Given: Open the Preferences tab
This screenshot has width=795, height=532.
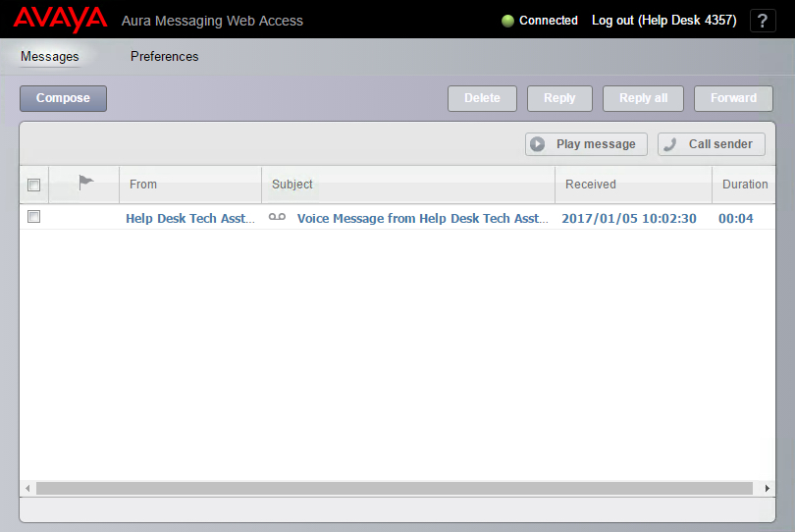Looking at the screenshot, I should 164,57.
